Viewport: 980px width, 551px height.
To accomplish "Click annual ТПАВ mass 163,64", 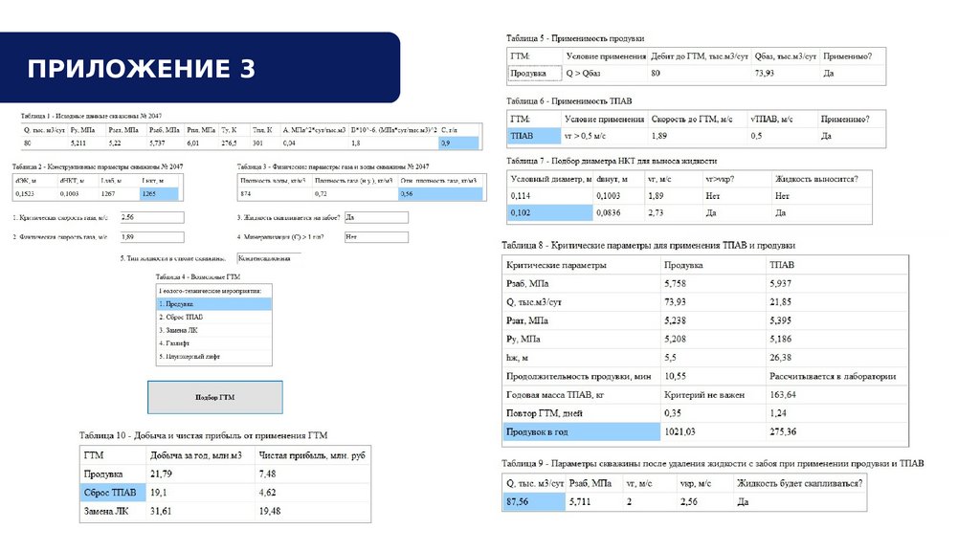I will [783, 395].
